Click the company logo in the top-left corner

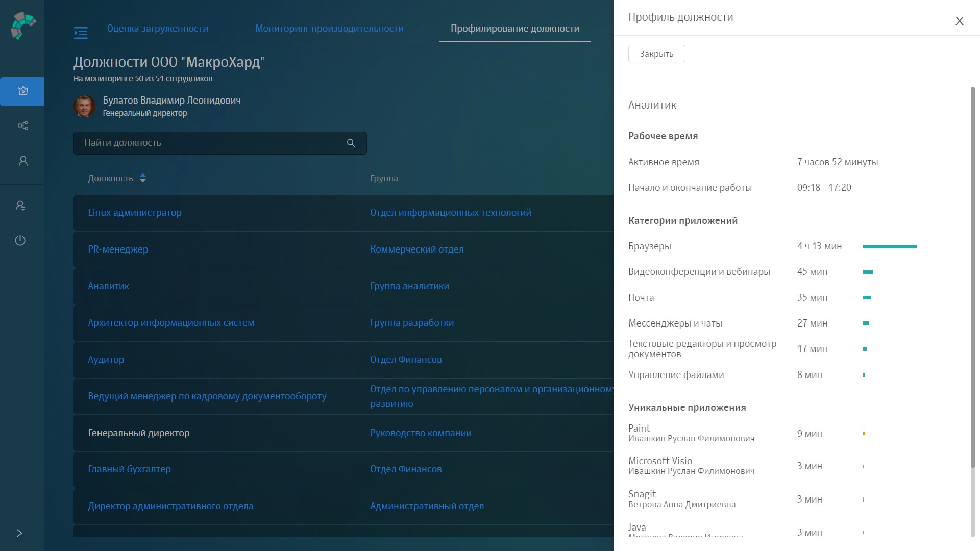(x=22, y=24)
